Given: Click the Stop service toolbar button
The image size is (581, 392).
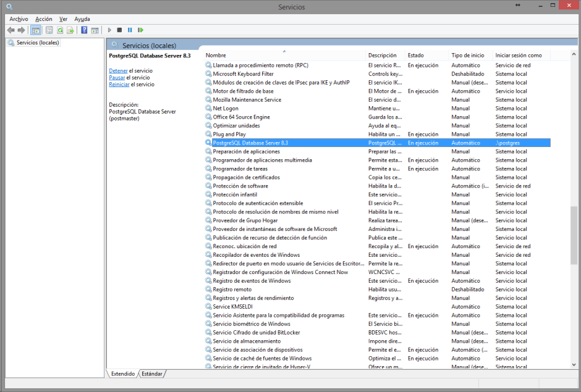Looking at the screenshot, I should click(119, 30).
